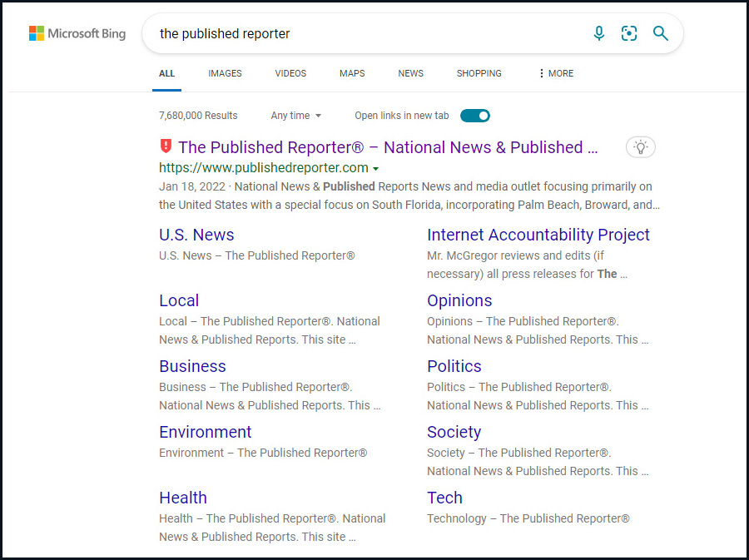Open the Society sitelink
This screenshot has width=749, height=560.
tap(454, 432)
